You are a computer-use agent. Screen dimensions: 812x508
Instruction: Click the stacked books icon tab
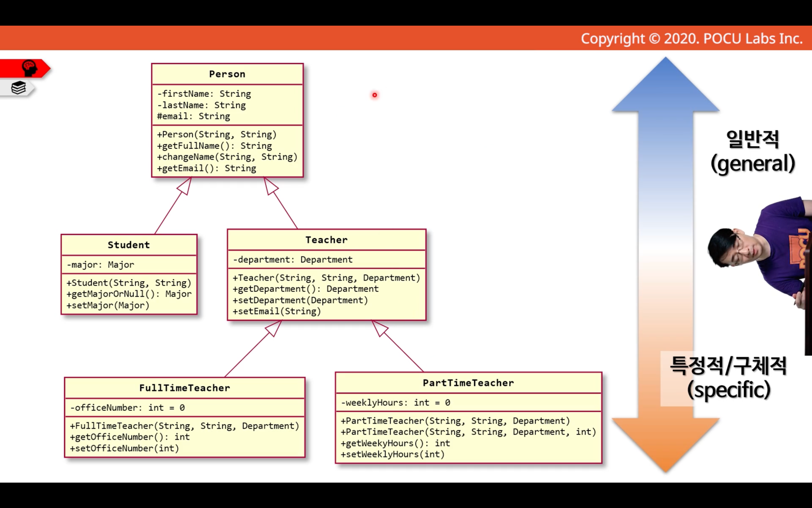click(x=18, y=88)
